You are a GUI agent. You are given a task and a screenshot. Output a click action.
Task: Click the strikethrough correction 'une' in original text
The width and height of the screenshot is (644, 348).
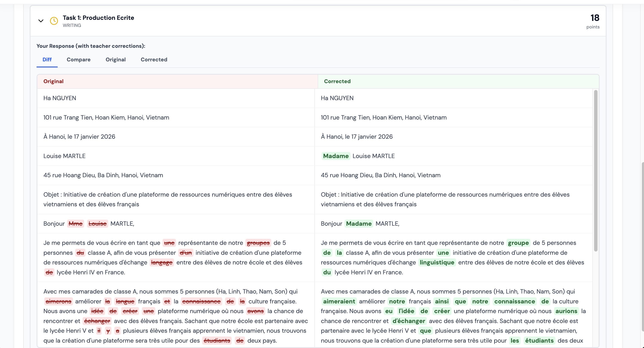coord(169,243)
